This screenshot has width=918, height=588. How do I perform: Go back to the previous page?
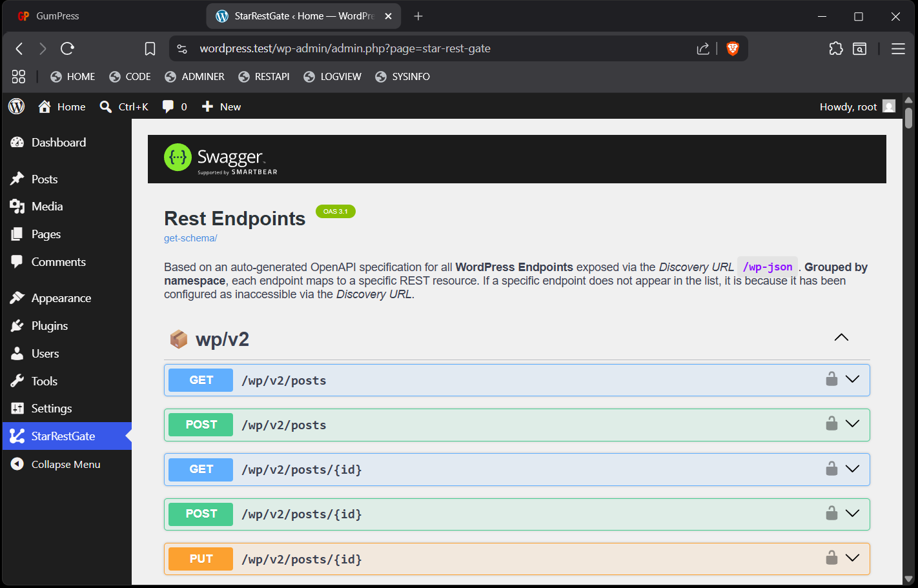(x=19, y=48)
